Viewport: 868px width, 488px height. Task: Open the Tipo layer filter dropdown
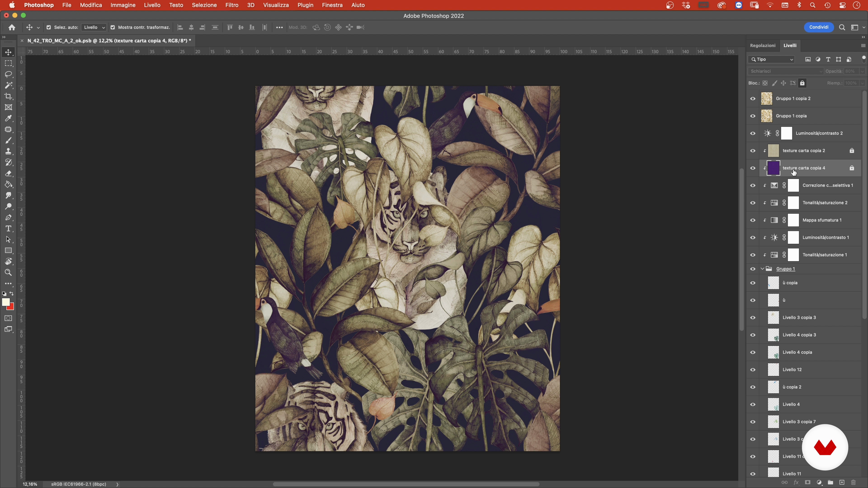click(772, 59)
